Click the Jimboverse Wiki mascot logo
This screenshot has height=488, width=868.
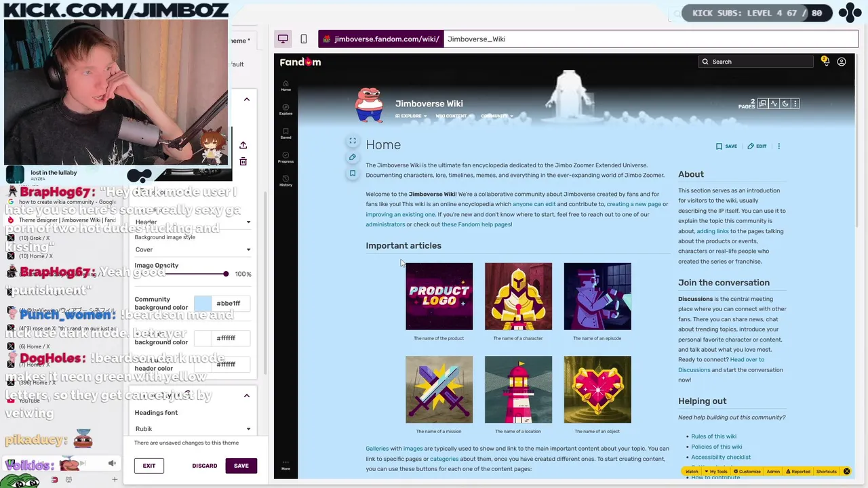[x=370, y=105]
